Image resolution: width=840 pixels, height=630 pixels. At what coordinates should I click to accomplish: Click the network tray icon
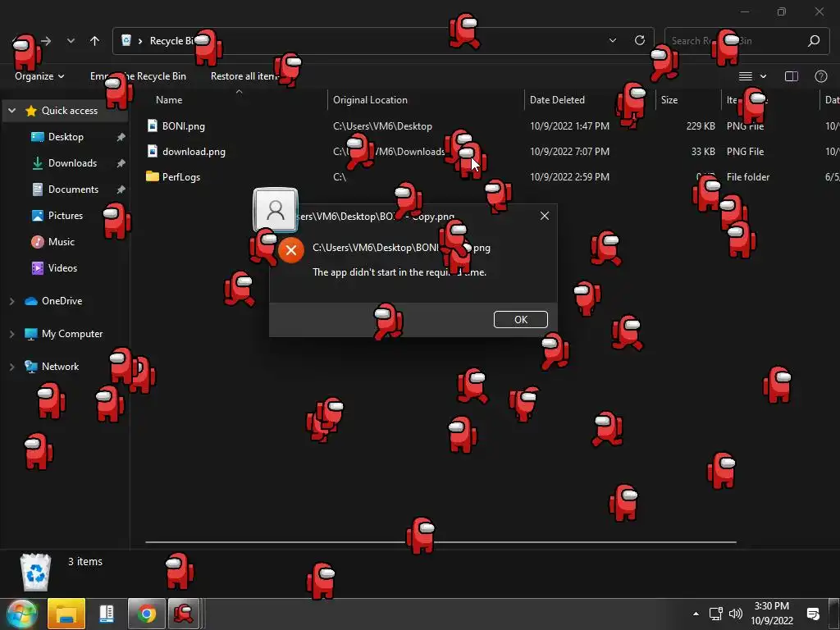point(715,614)
